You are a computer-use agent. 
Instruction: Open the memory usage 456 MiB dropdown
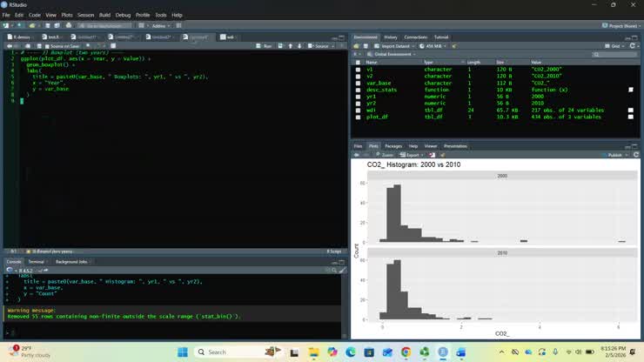[x=433, y=46]
